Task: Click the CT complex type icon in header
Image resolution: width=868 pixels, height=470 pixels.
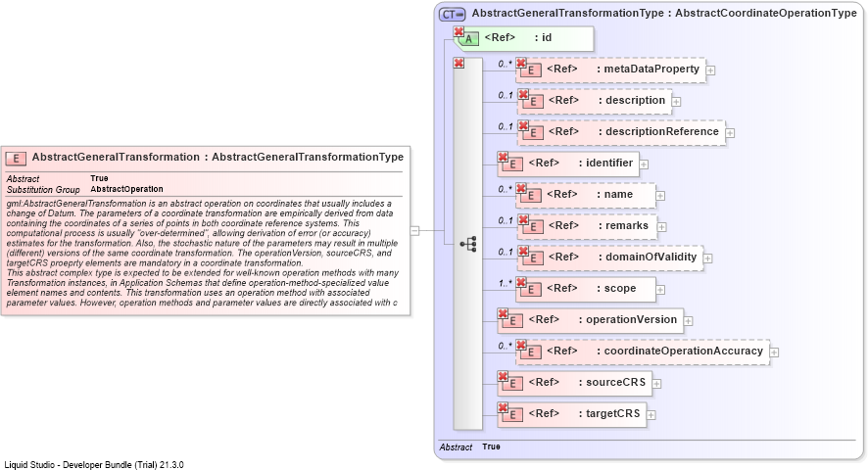Action: pos(452,15)
